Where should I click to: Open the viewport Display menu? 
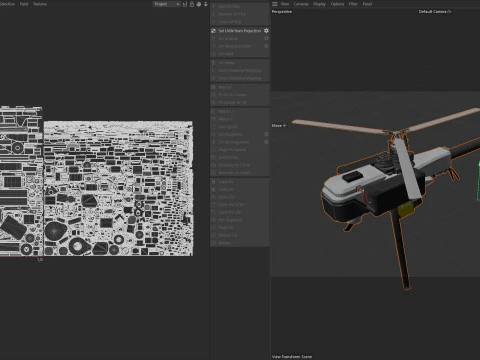tap(319, 4)
